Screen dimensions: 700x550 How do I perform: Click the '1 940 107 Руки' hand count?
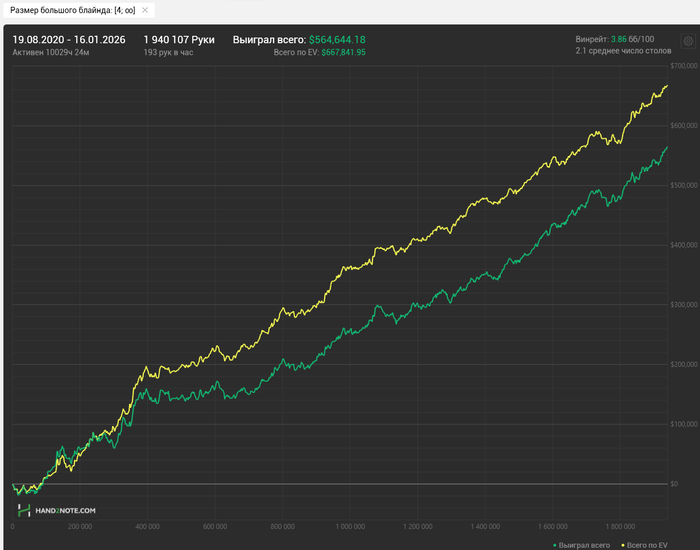point(179,40)
